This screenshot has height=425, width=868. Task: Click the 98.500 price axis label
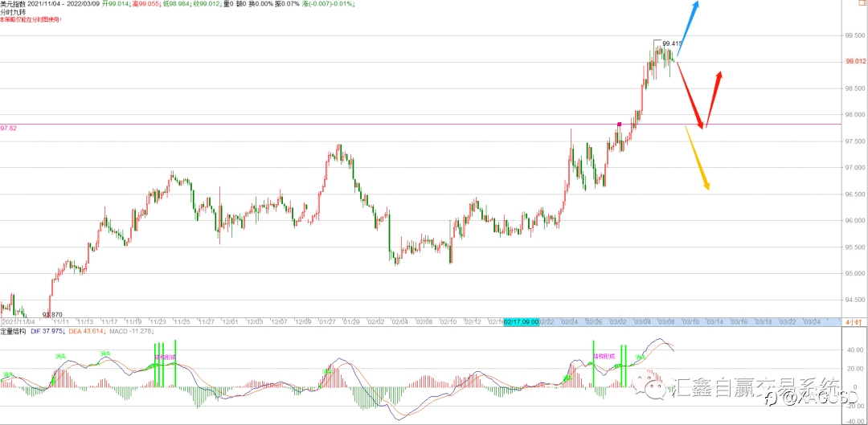[854, 88]
